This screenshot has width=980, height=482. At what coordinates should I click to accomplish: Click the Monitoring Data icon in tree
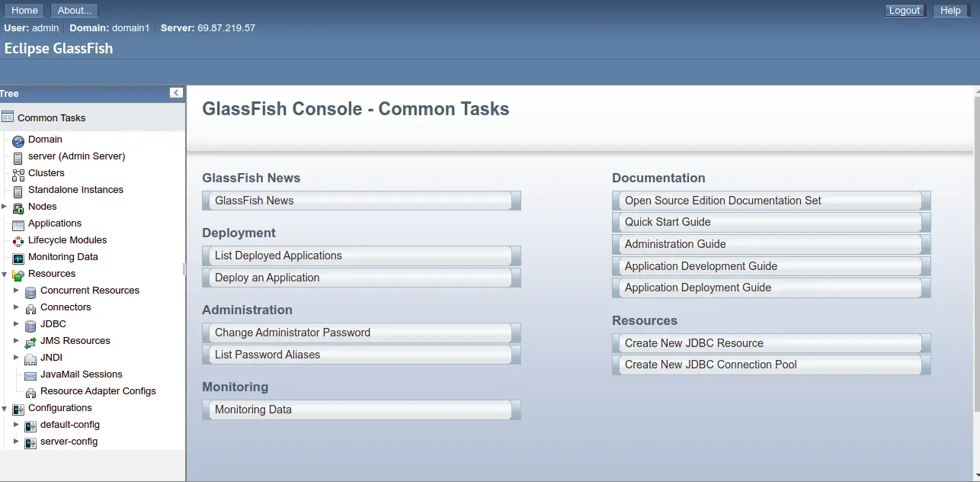tap(18, 258)
